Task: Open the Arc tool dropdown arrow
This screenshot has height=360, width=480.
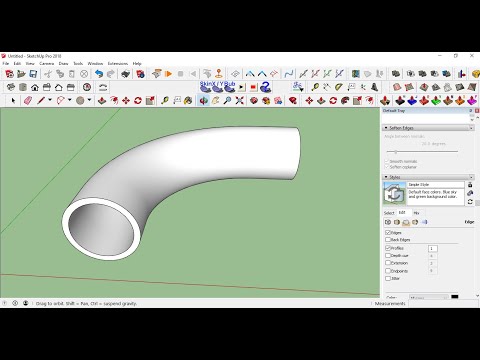Action: (x=70, y=100)
